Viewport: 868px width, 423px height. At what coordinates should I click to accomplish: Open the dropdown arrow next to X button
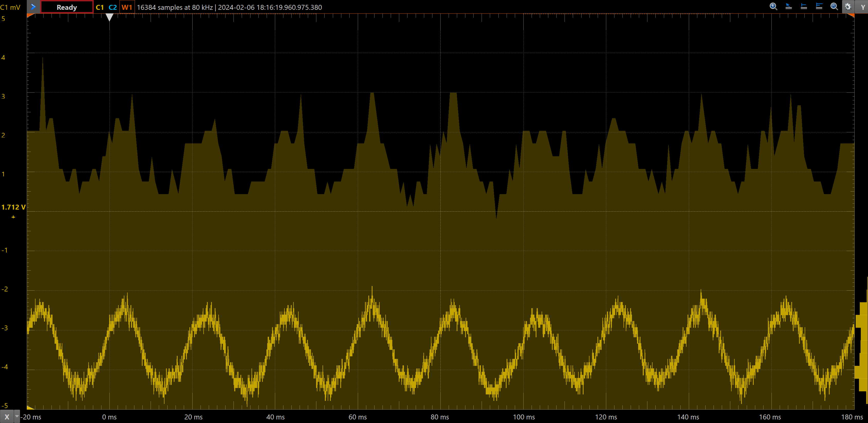tap(17, 417)
